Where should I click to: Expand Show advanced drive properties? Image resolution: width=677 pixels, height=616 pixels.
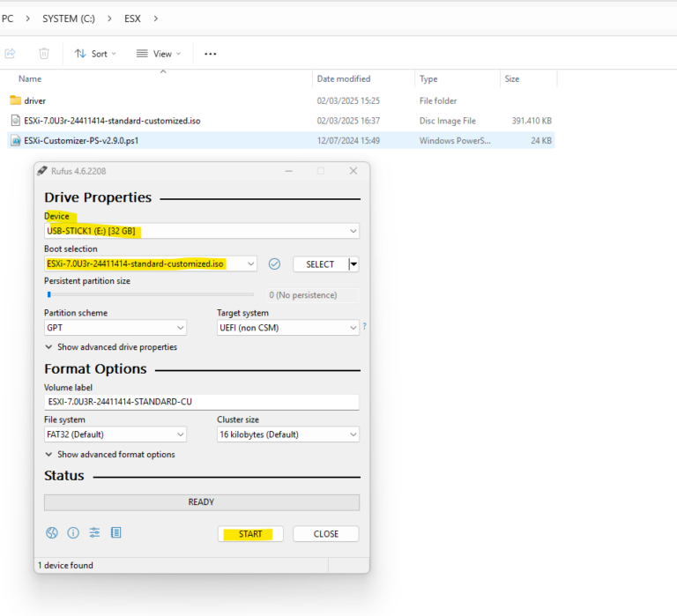110,347
